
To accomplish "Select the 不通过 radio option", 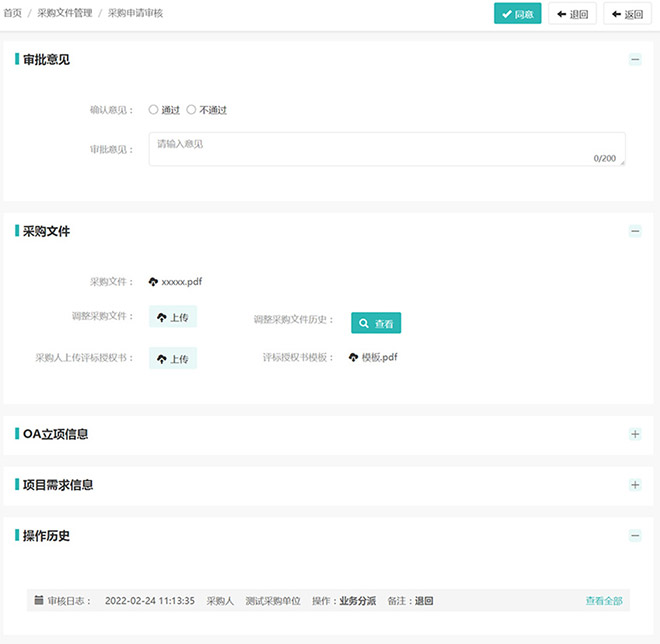I will point(192,110).
